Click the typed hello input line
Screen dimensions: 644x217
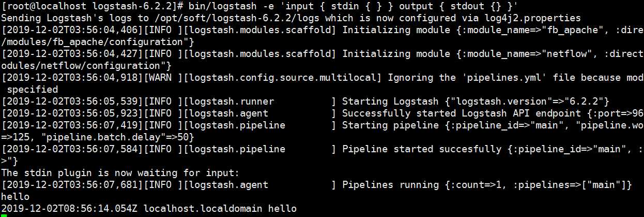15,196
